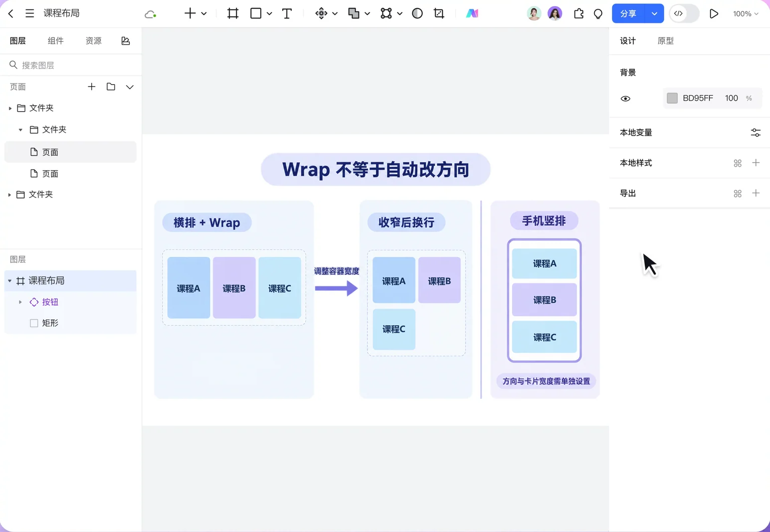
Task: Open the shape tool dropdown arrow
Action: pos(269,14)
